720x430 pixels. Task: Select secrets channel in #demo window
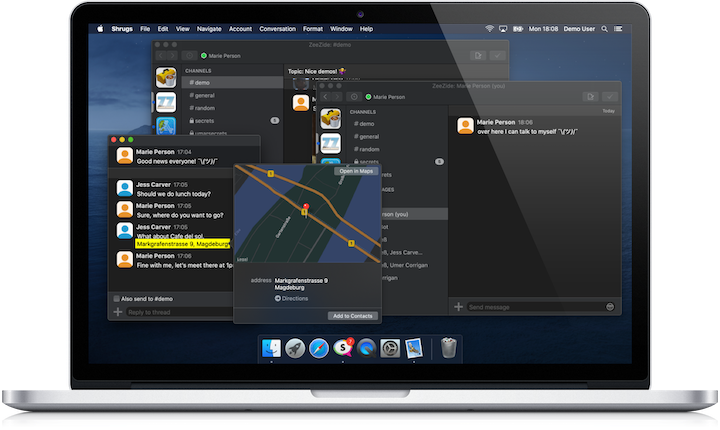[232, 121]
